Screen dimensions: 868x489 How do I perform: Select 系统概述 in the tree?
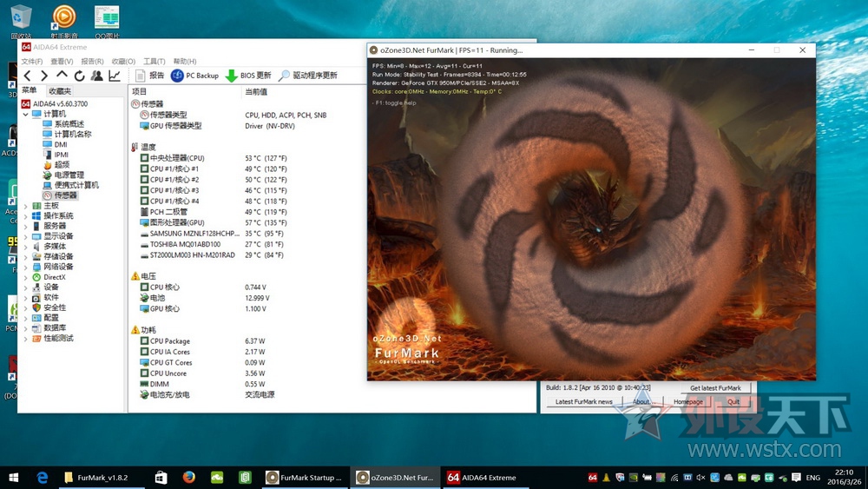click(x=63, y=124)
